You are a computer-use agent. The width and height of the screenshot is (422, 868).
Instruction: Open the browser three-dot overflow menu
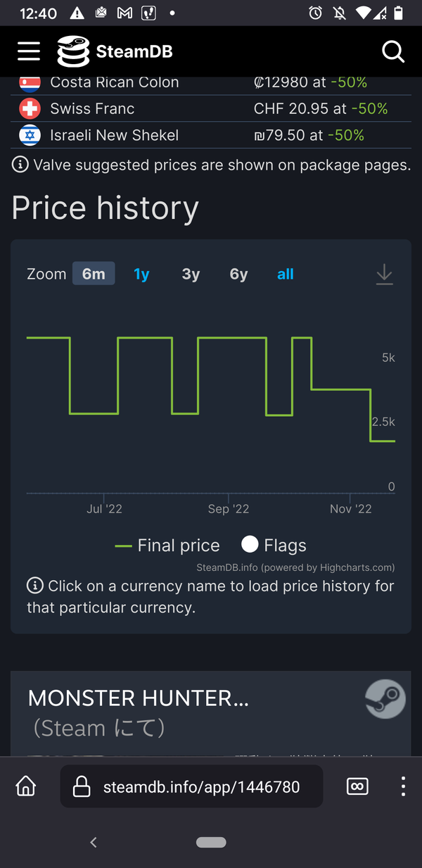click(403, 786)
